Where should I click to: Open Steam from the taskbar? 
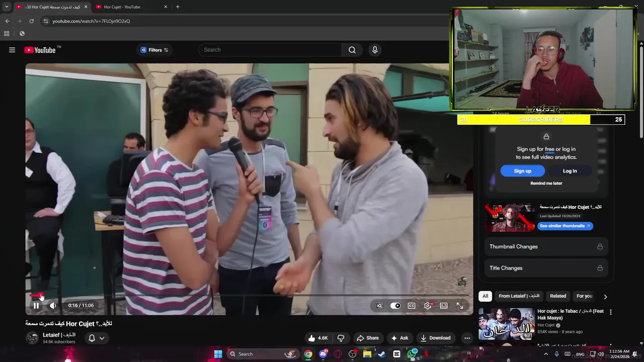pyautogui.click(x=382, y=354)
